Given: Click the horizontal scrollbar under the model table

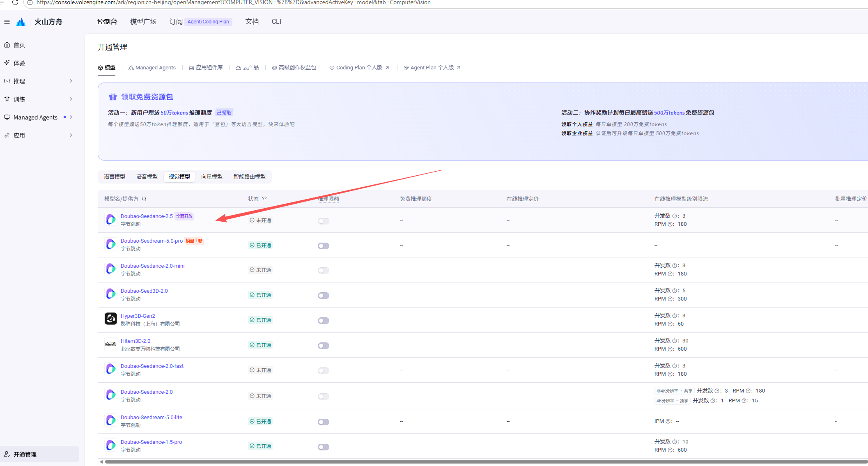Looking at the screenshot, I should pos(487,462).
